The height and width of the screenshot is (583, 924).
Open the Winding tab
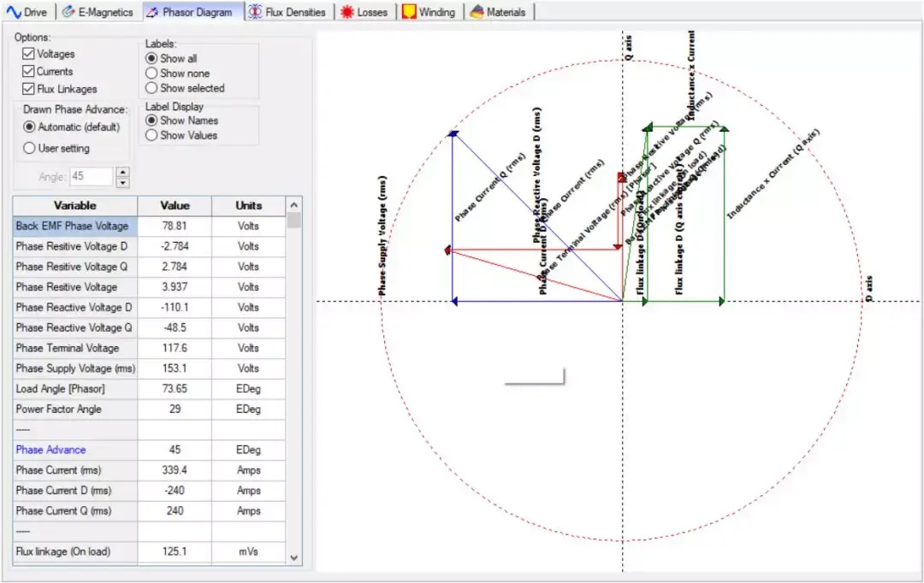coord(429,12)
